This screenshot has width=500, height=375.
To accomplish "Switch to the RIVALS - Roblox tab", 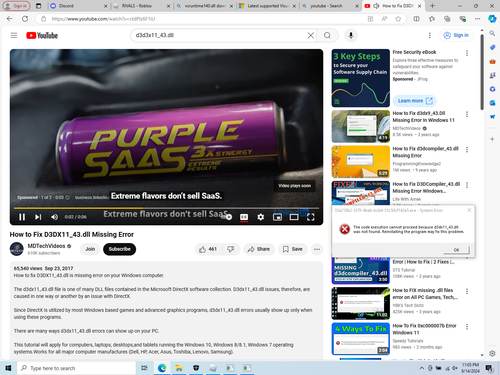I will [x=141, y=6].
